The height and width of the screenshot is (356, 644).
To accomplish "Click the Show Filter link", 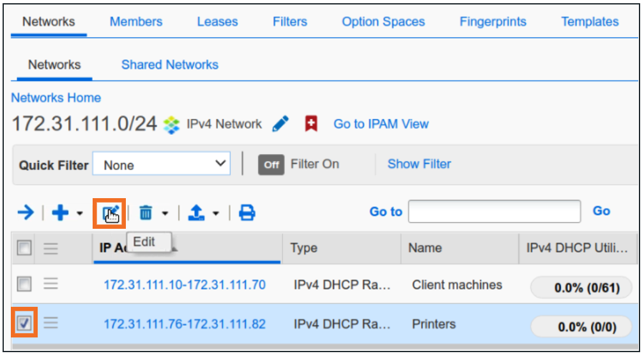I will pos(419,164).
